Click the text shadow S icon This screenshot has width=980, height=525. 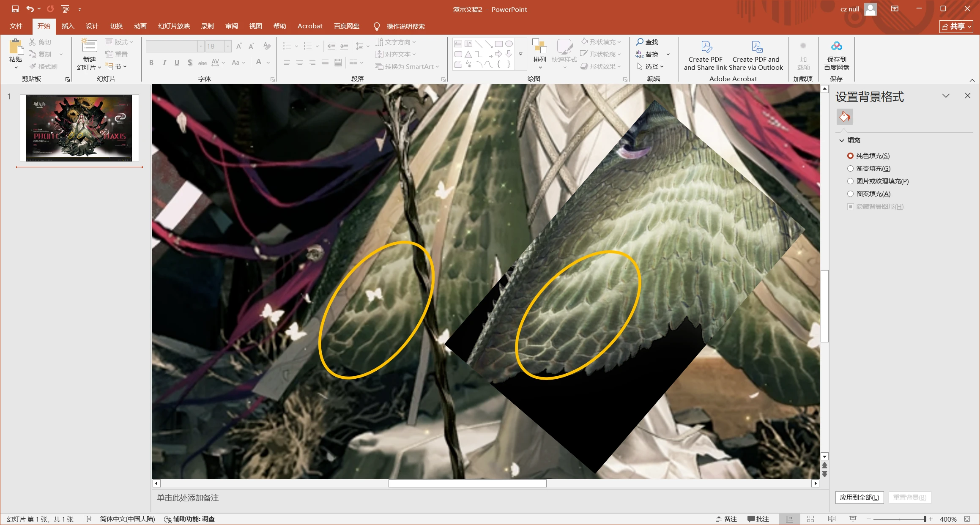tap(190, 63)
